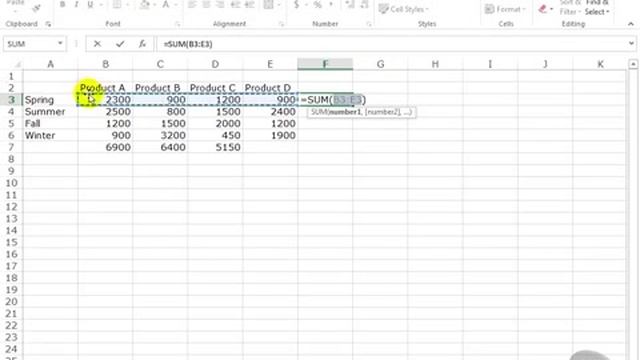Select the Winter label cell
The image size is (640, 360).
50,135
